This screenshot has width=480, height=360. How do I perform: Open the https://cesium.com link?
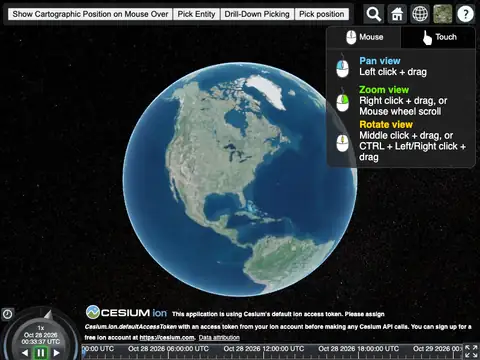tap(167, 338)
